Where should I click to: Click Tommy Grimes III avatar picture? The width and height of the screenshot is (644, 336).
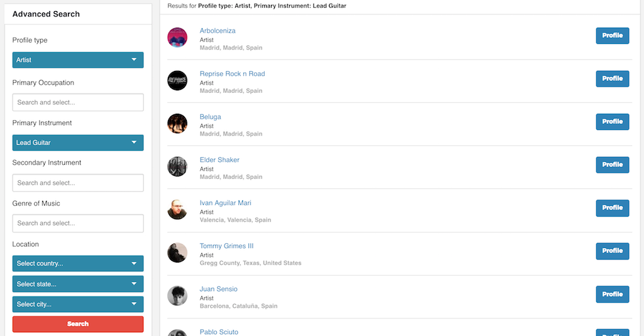[177, 252]
